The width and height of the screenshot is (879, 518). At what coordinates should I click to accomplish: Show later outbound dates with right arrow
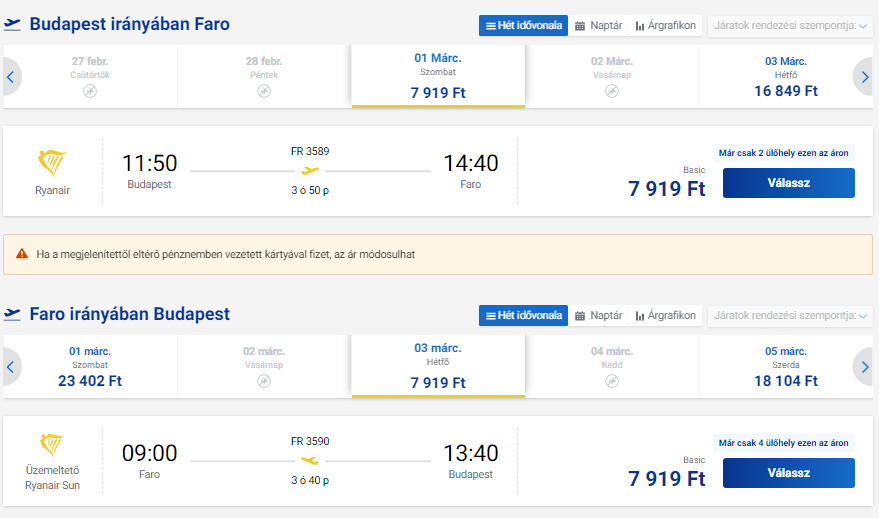pyautogui.click(x=864, y=77)
